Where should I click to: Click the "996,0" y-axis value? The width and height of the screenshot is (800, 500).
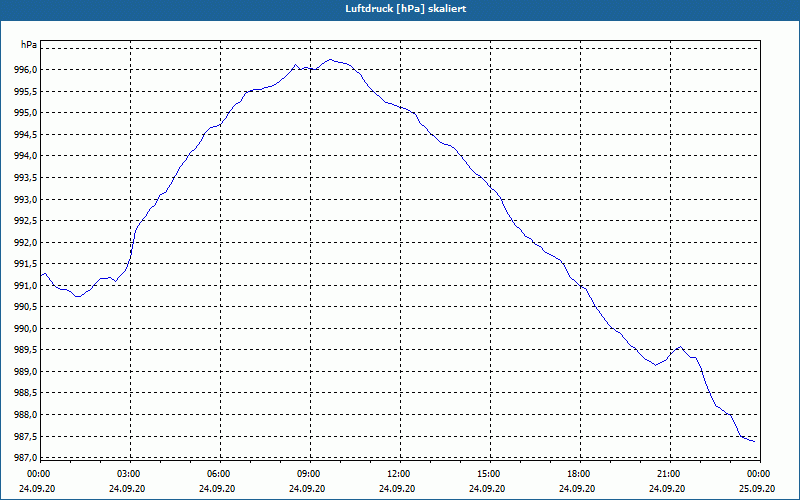coord(28,70)
